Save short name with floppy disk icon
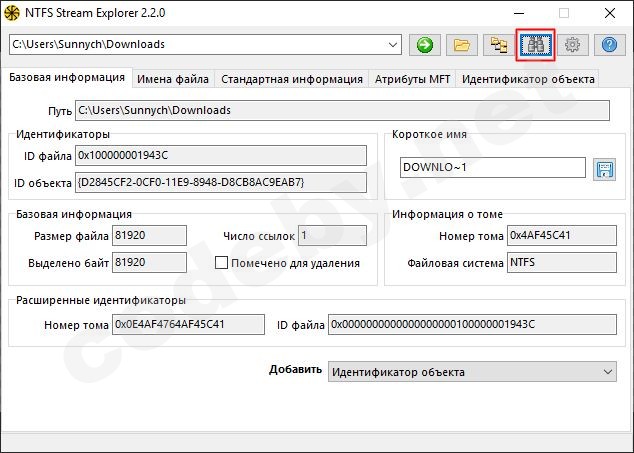634x453 pixels. tap(603, 168)
